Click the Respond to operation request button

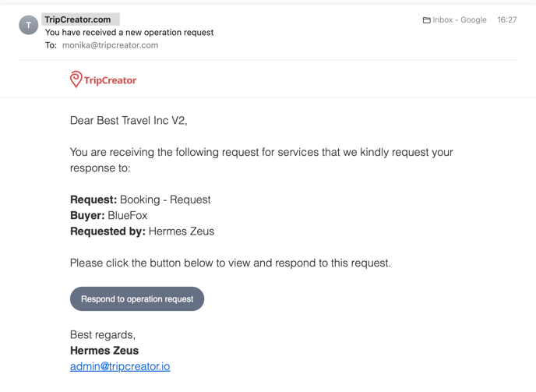tap(137, 298)
